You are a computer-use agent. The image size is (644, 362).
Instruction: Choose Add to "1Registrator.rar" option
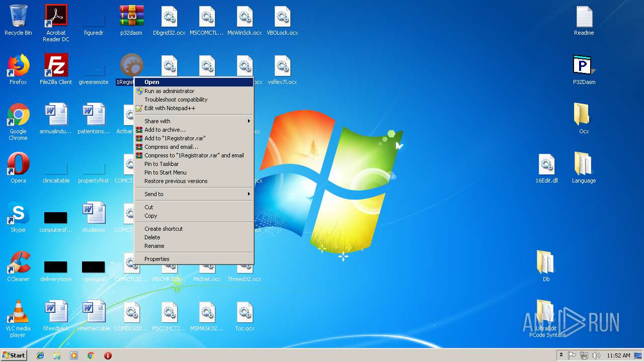(194, 138)
